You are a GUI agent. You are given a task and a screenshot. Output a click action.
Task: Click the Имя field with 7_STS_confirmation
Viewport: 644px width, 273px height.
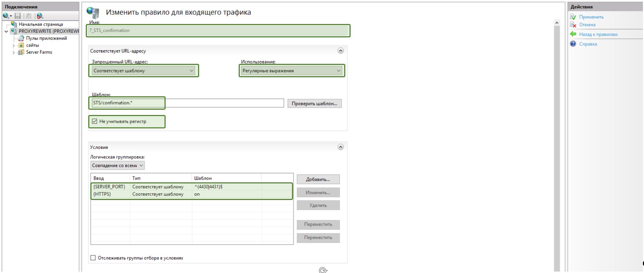pos(218,31)
